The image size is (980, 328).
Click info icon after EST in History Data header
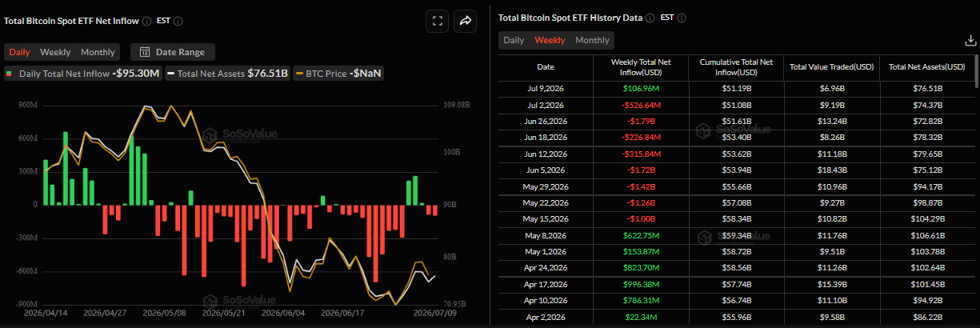point(681,18)
